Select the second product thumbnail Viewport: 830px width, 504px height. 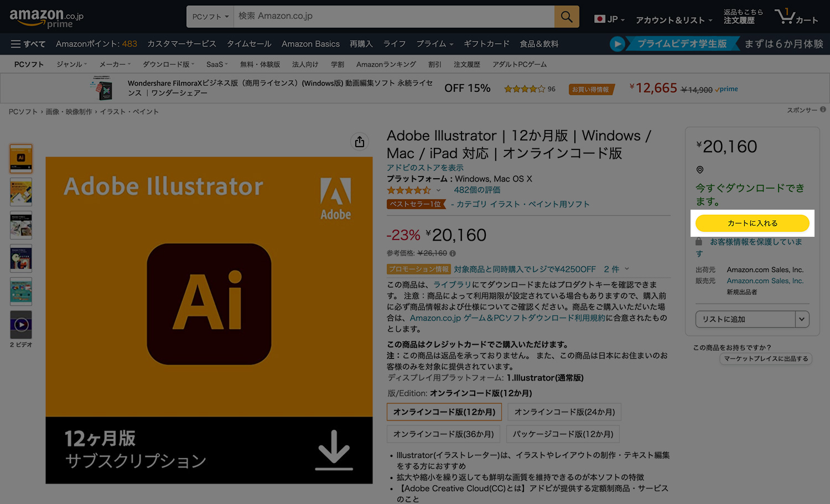pyautogui.click(x=21, y=191)
